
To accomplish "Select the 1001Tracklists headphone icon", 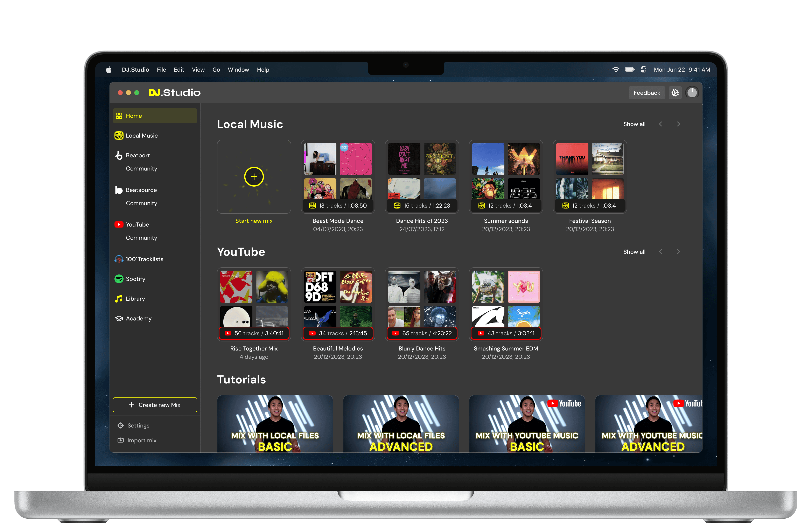I will [x=119, y=259].
